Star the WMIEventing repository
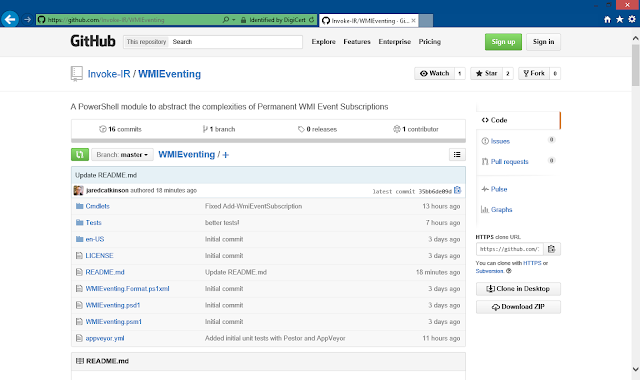 point(486,73)
